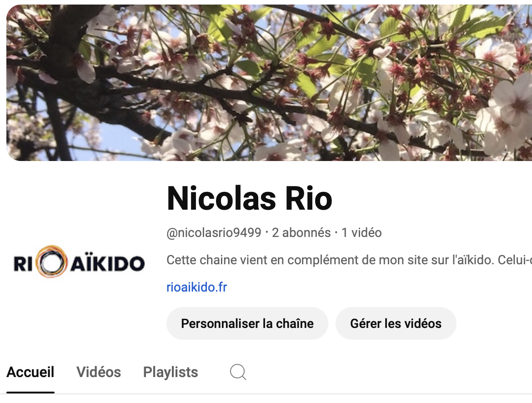Follow the rioaikido.fr link
The image size is (532, 403).
[x=196, y=287]
